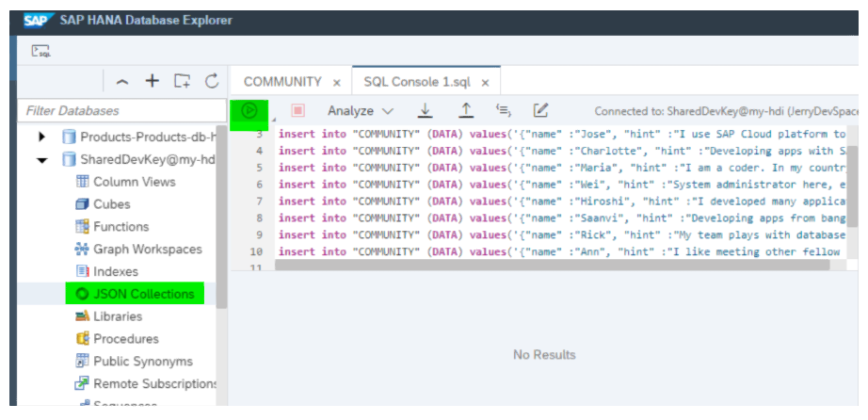Viewport: 868px width, 420px height.
Task: Download the SQL file
Action: [x=425, y=111]
